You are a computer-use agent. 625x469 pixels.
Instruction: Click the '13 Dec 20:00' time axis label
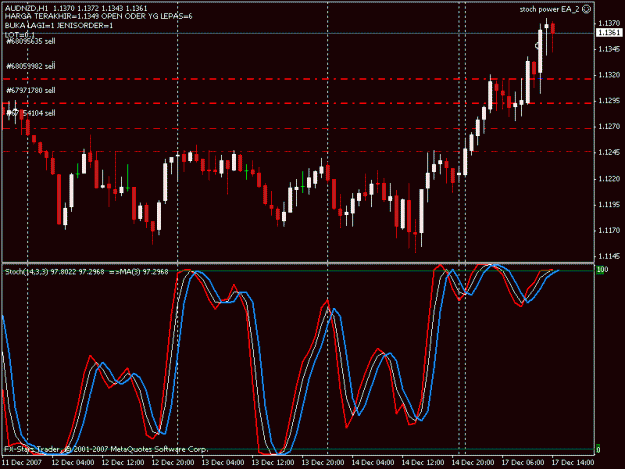coord(323,463)
